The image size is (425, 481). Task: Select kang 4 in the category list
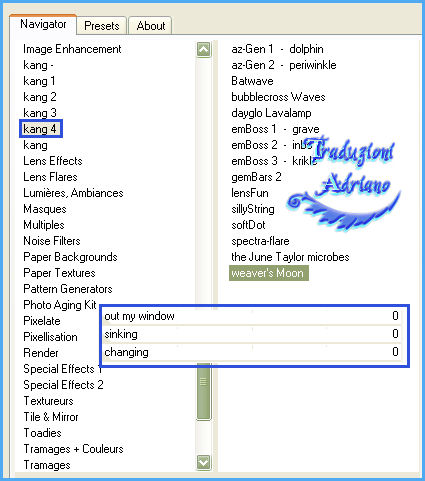pos(40,129)
